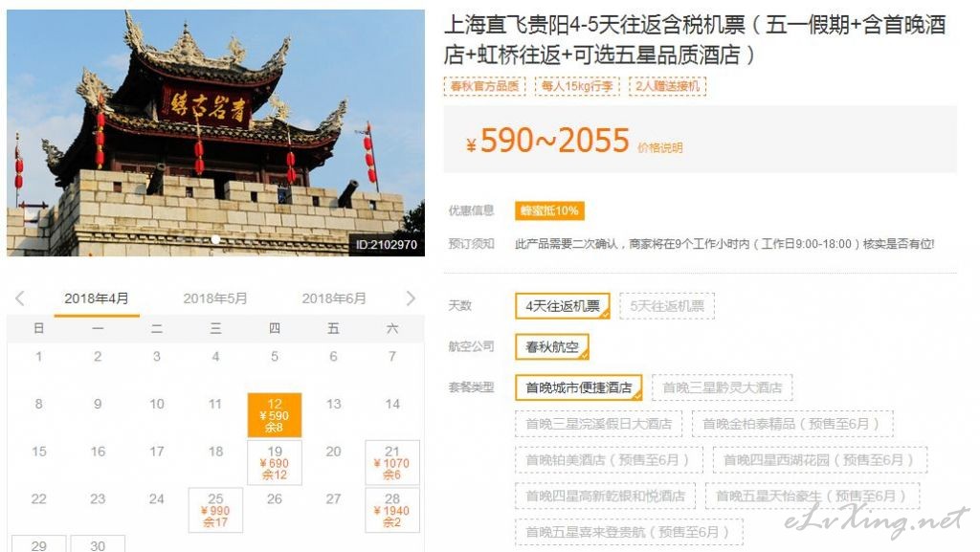Choose 4天往返机票 option
Viewport: 980px width, 552px height.
click(563, 306)
